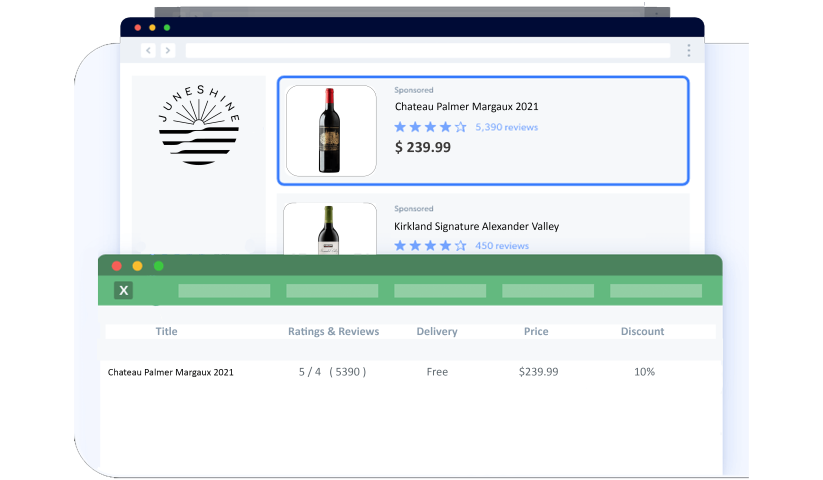The image size is (823, 480).
Task: Close the spreadsheet window with red button
Action: tap(117, 266)
